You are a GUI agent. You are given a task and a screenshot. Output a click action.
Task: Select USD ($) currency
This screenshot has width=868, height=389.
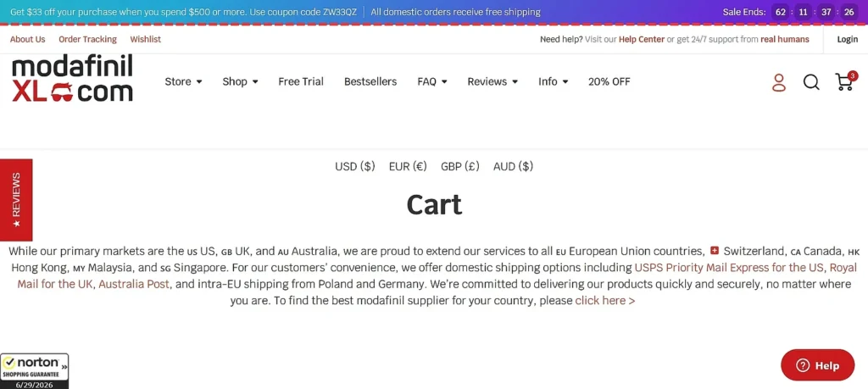click(x=355, y=166)
